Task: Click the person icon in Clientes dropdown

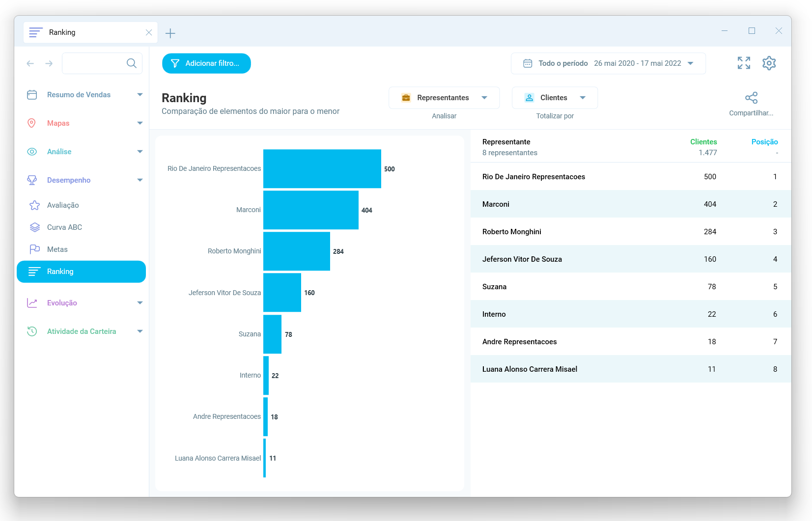Action: click(529, 98)
